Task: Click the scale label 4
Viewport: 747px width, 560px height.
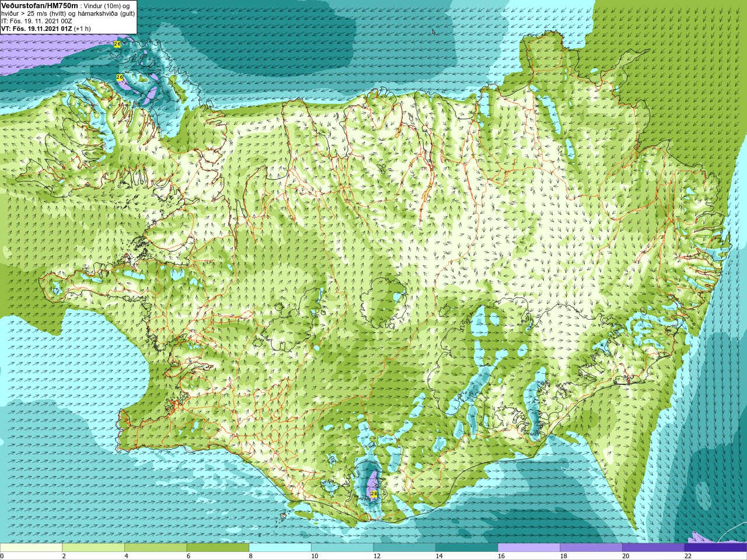Action: (127, 556)
